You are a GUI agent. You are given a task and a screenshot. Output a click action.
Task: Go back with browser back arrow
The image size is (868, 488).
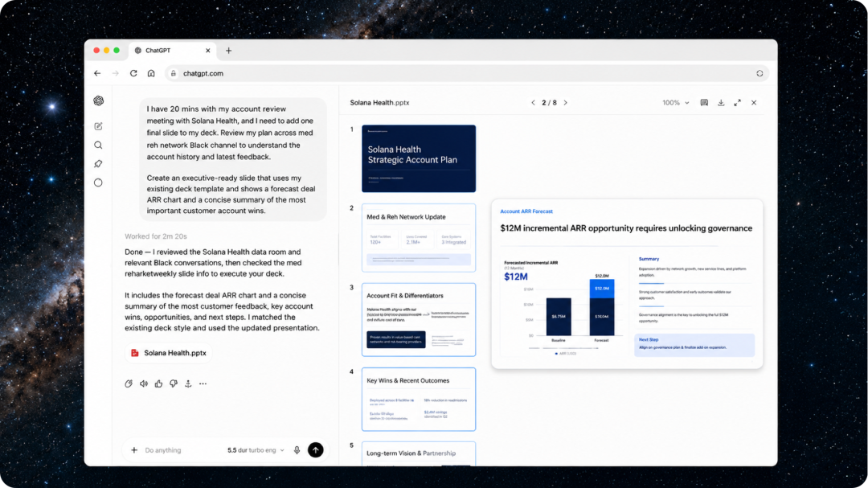(97, 73)
